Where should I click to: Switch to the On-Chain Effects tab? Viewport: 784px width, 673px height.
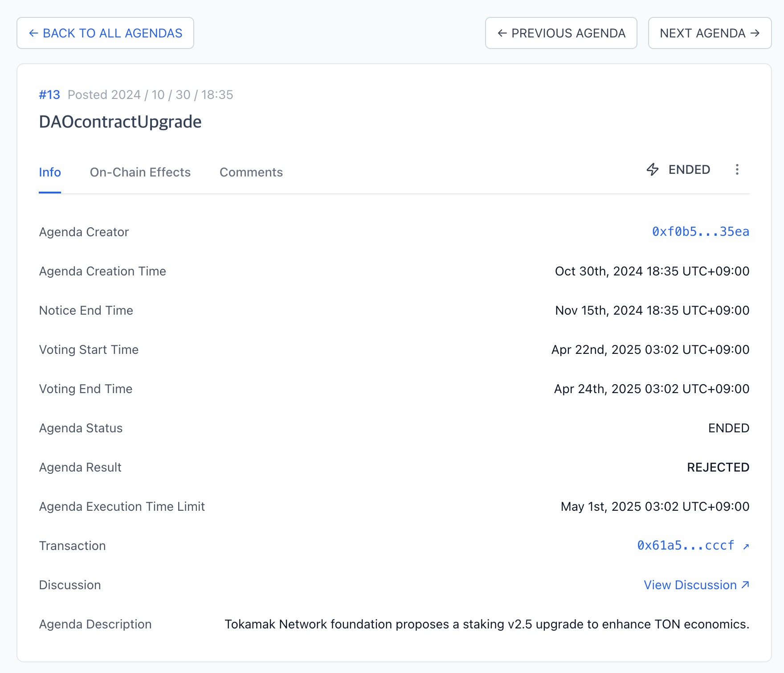[x=140, y=172]
